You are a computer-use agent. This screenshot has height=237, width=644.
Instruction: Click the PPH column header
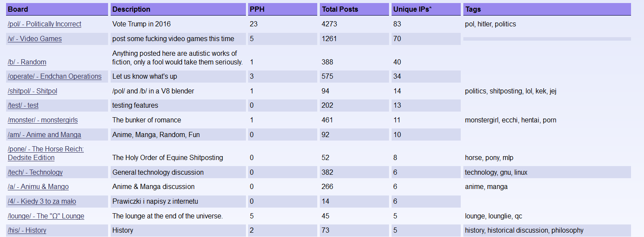pos(257,9)
